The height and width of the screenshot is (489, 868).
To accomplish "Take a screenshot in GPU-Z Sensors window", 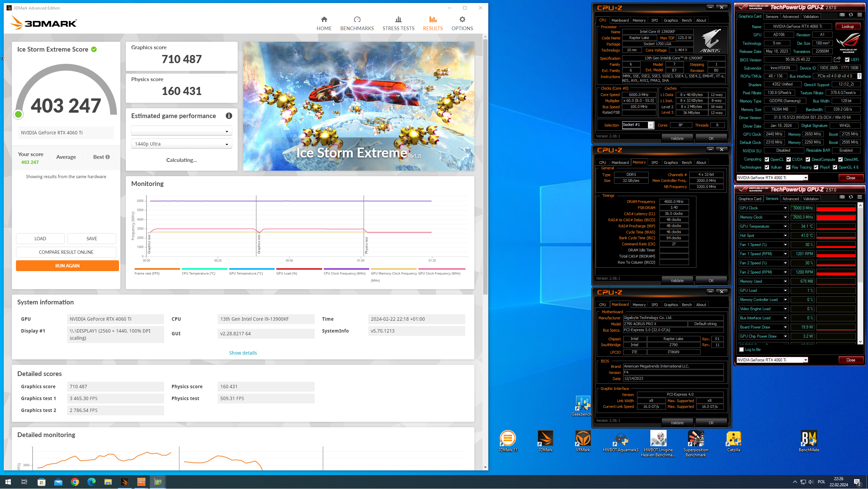I will click(842, 197).
